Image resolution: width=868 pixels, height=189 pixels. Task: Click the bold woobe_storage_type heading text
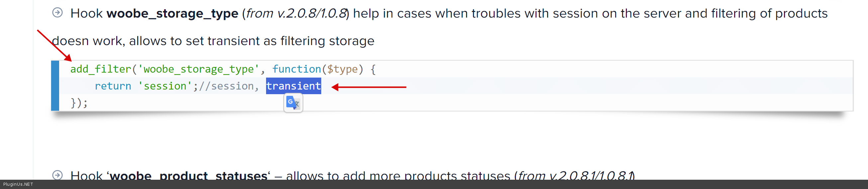(172, 14)
